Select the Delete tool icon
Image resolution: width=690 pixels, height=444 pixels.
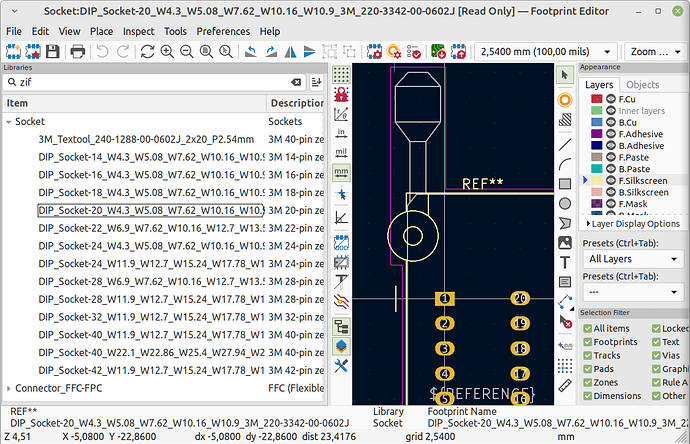tap(565, 322)
